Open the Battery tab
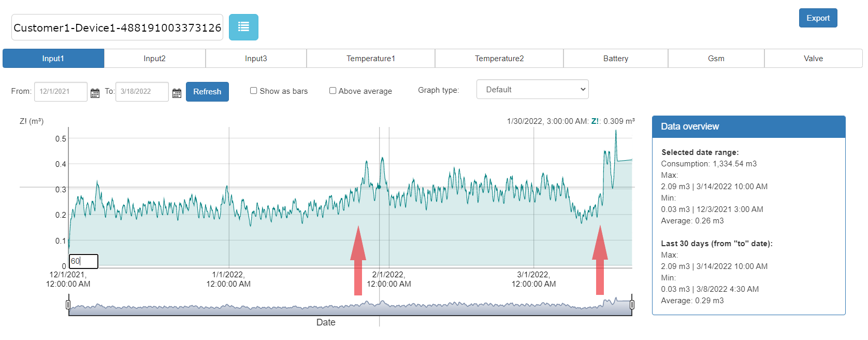 pos(615,59)
